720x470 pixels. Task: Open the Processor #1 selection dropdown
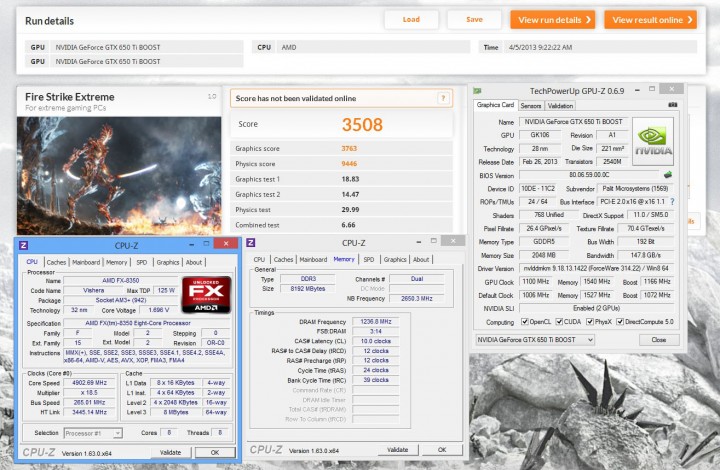point(93,433)
